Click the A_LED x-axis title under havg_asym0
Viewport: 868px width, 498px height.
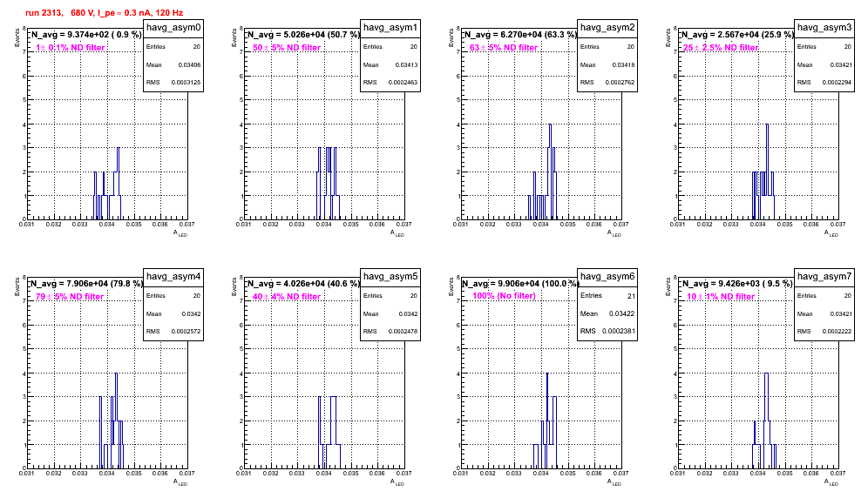click(x=180, y=233)
